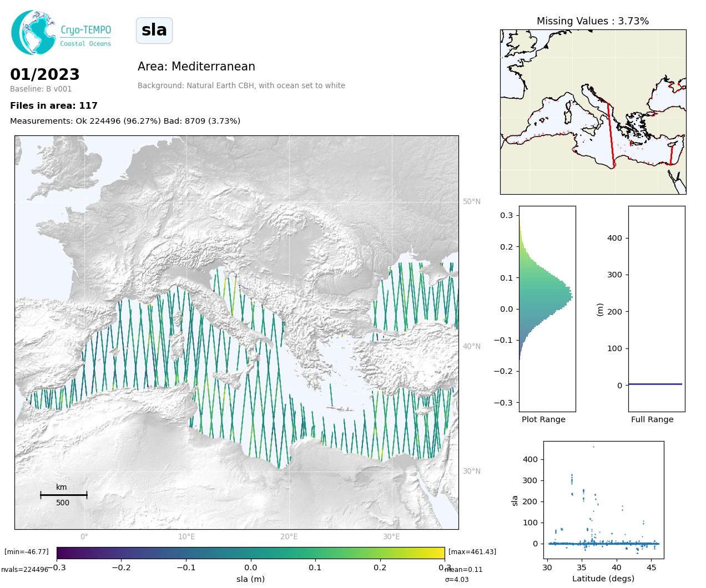Click the '30°N' latitude gridline label

[472, 471]
